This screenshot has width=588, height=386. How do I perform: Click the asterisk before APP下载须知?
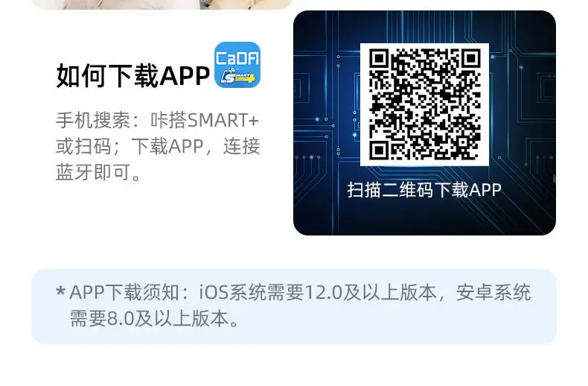61,292
